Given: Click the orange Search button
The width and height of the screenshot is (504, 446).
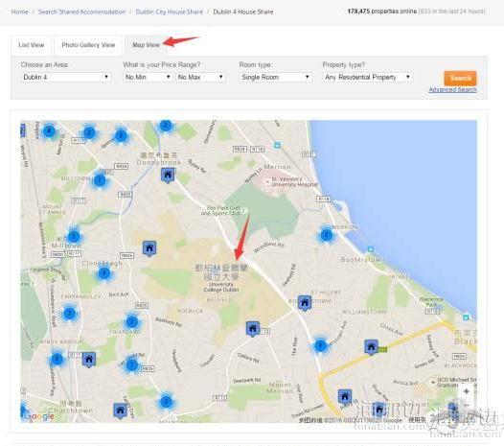Looking at the screenshot, I should tap(460, 79).
